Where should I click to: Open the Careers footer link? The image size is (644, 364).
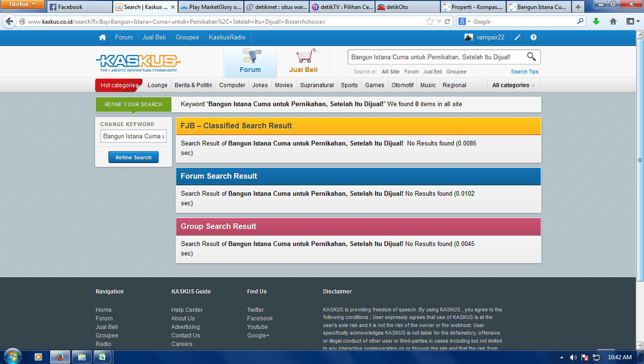[182, 344]
